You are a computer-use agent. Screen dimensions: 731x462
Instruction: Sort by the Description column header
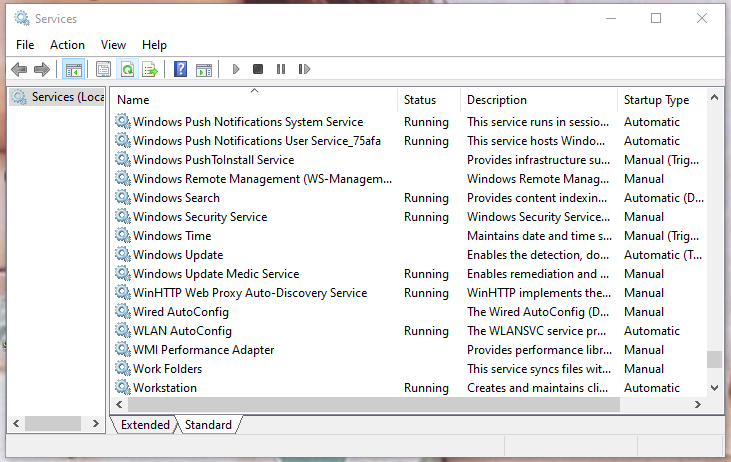(539, 100)
